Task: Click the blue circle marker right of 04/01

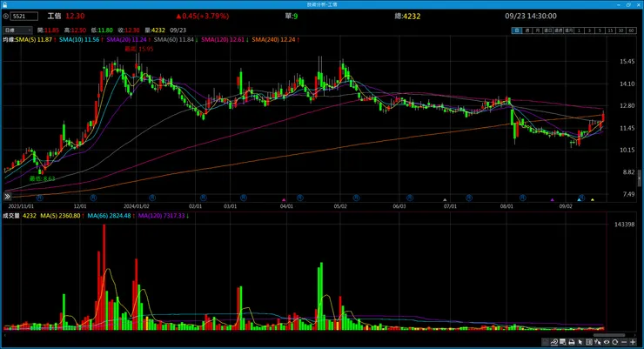Action: tap(300, 198)
